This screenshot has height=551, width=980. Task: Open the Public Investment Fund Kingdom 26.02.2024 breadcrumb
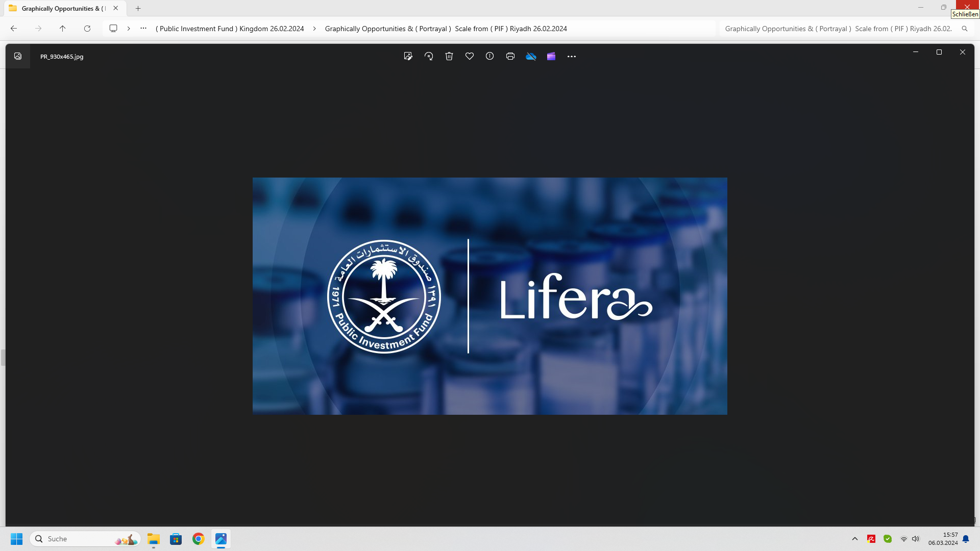[230, 29]
